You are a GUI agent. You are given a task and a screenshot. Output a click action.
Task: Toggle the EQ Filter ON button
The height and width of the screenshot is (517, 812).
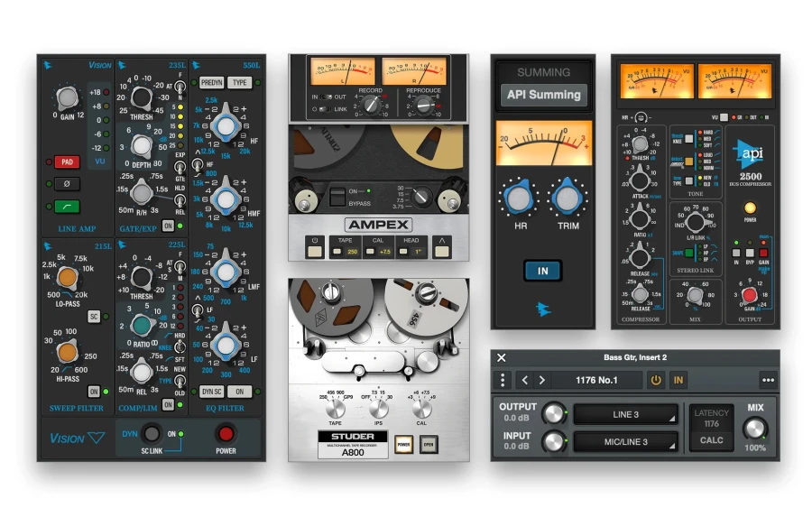click(x=239, y=392)
